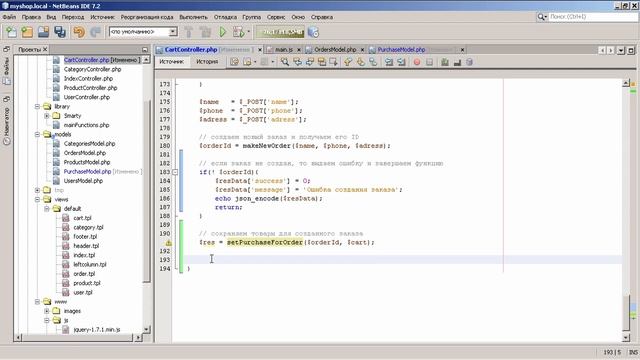
Task: Click the Stop Macro Recording icon
Action: 429,62
